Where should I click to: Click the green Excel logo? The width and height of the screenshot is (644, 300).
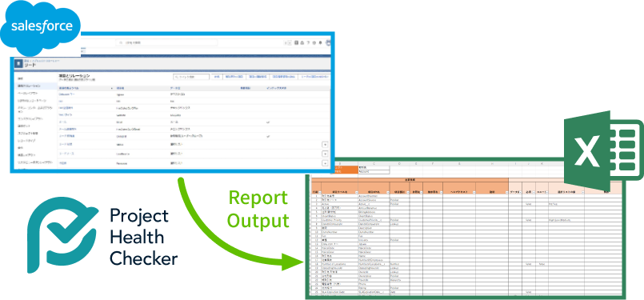coord(602,151)
